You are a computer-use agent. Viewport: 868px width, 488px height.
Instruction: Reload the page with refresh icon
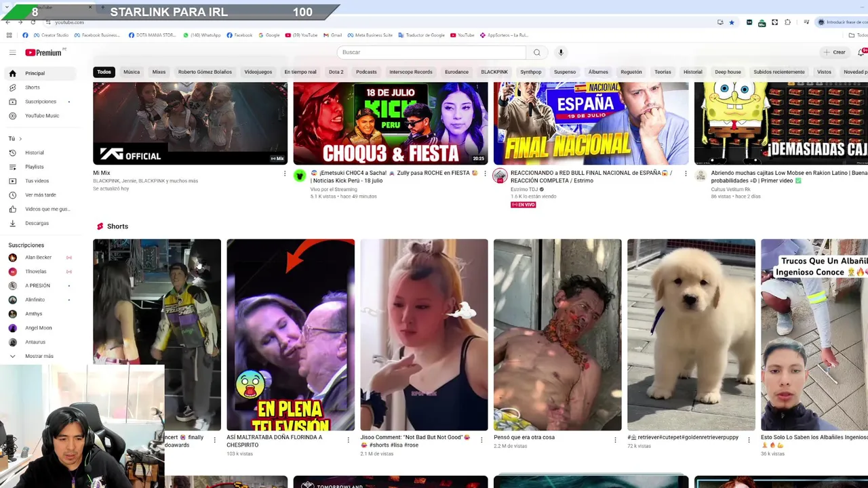[x=33, y=22]
